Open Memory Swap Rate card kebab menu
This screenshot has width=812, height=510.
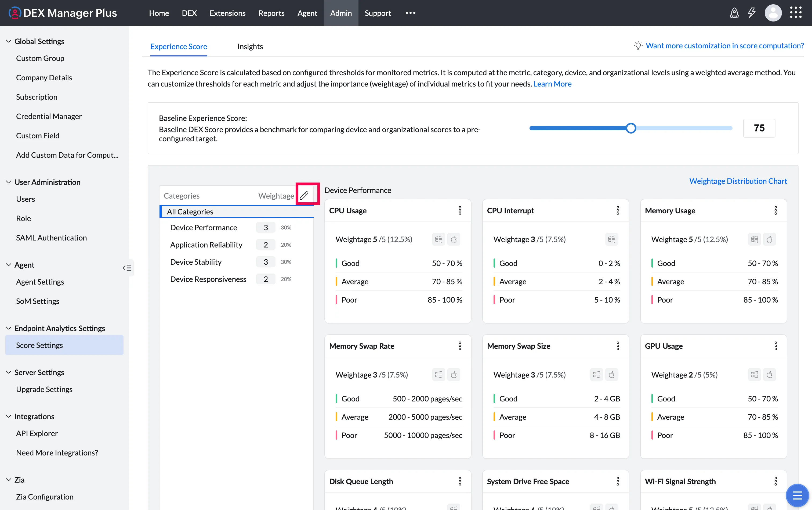click(460, 346)
